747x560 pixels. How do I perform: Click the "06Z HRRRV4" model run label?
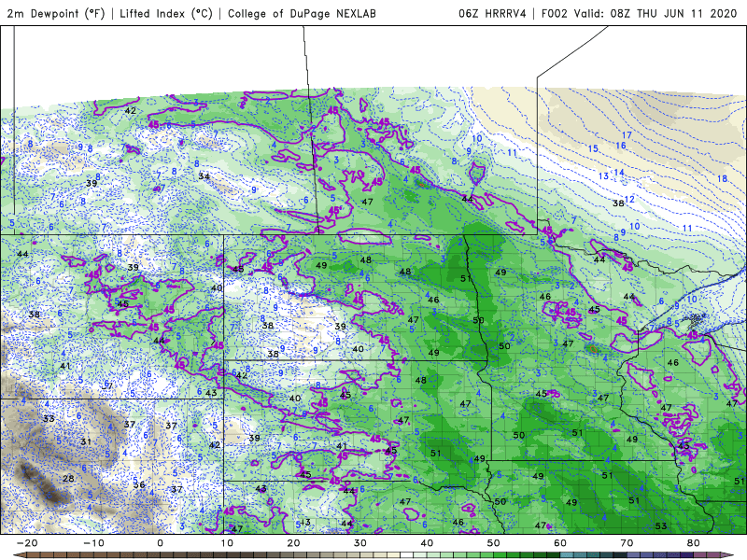(x=492, y=13)
